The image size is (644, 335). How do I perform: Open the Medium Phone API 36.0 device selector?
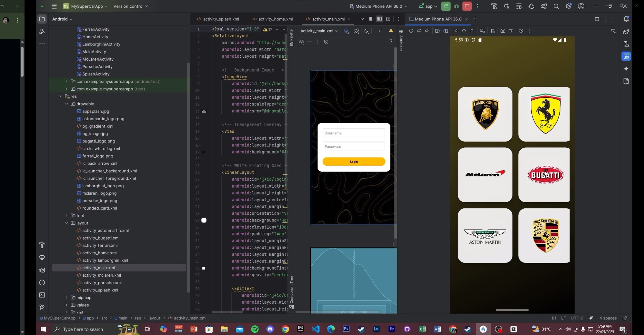pos(378,6)
